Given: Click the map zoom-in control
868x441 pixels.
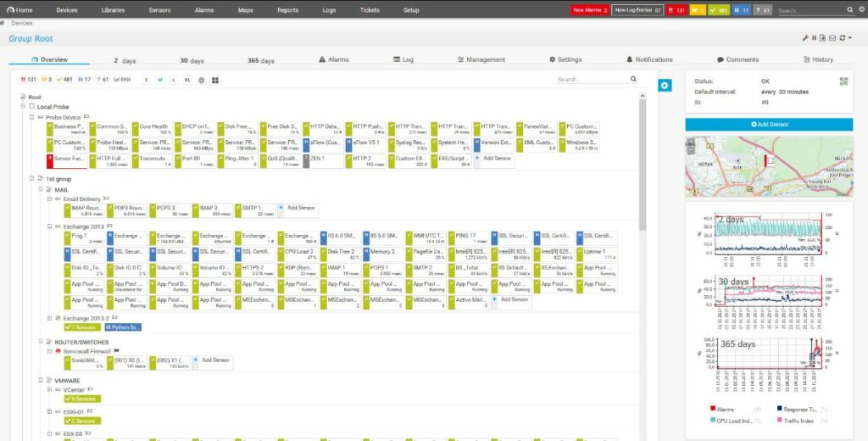Looking at the screenshot, I should (691, 142).
